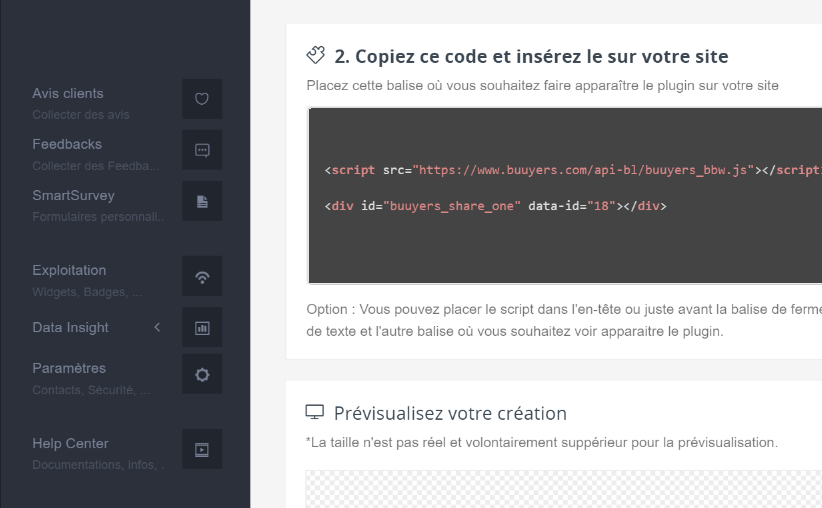Click the monitor icon beside Prévisualisez votre création

pyautogui.click(x=315, y=412)
